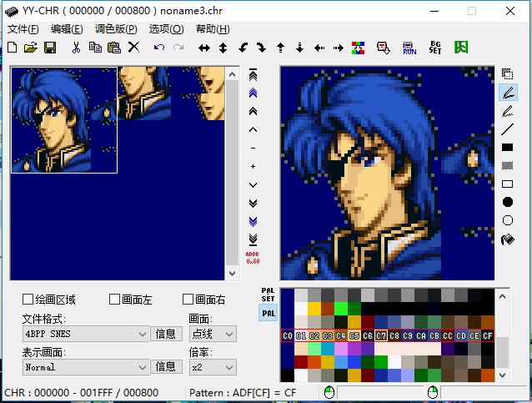Jump to end of file address
The image size is (532, 403).
coord(253,239)
